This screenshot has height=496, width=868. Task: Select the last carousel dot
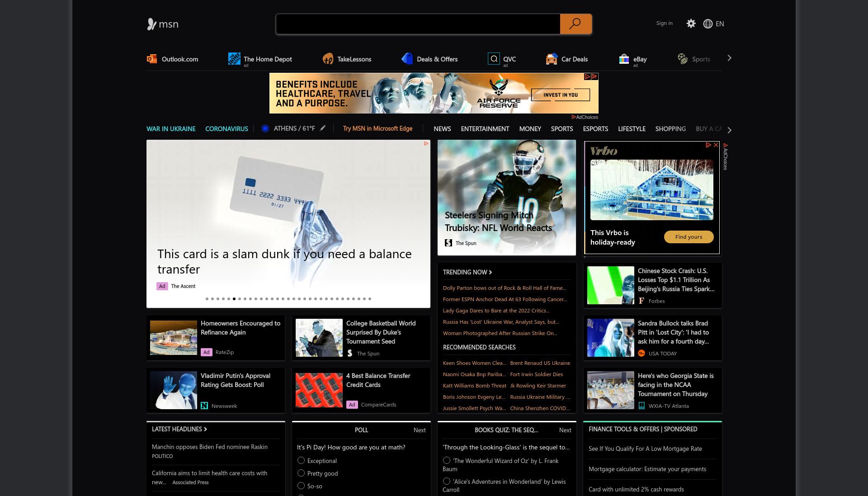370,299
